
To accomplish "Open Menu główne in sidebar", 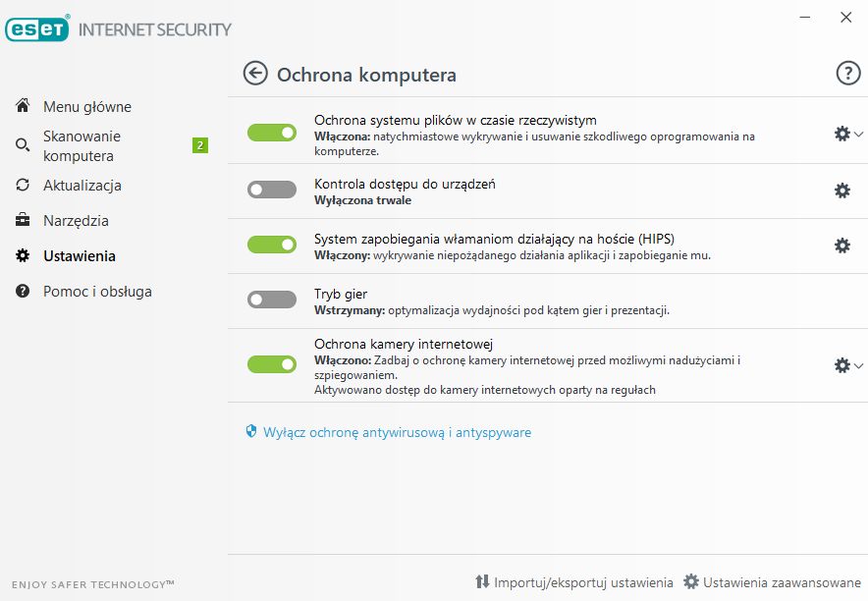I will click(x=86, y=106).
